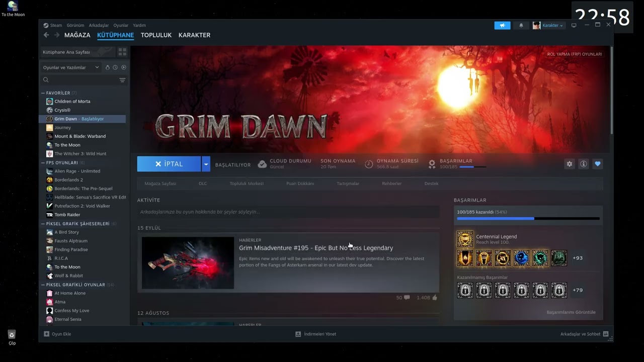Click the activity comment input field
Image resolution: width=644 pixels, height=362 pixels.
[x=288, y=212]
